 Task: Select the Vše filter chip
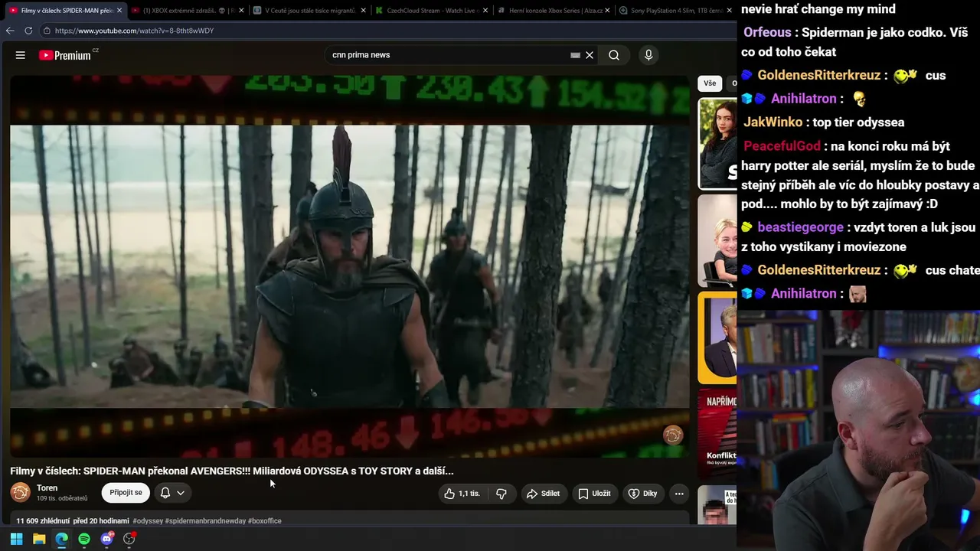click(710, 83)
